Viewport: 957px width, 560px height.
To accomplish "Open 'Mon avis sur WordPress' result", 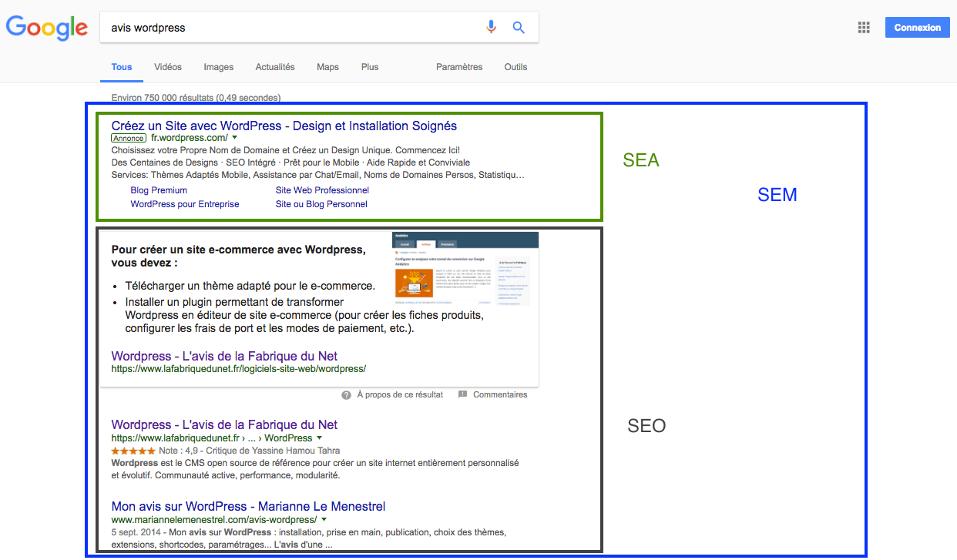I will click(x=248, y=506).
